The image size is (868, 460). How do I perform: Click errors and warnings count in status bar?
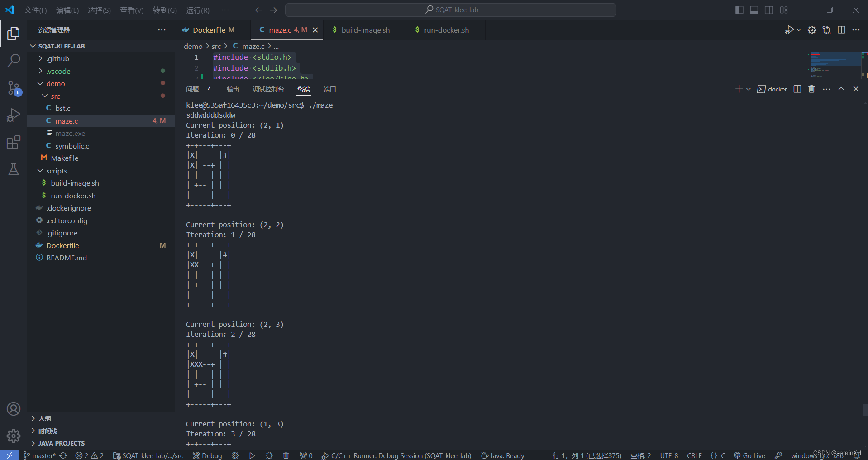pos(89,455)
